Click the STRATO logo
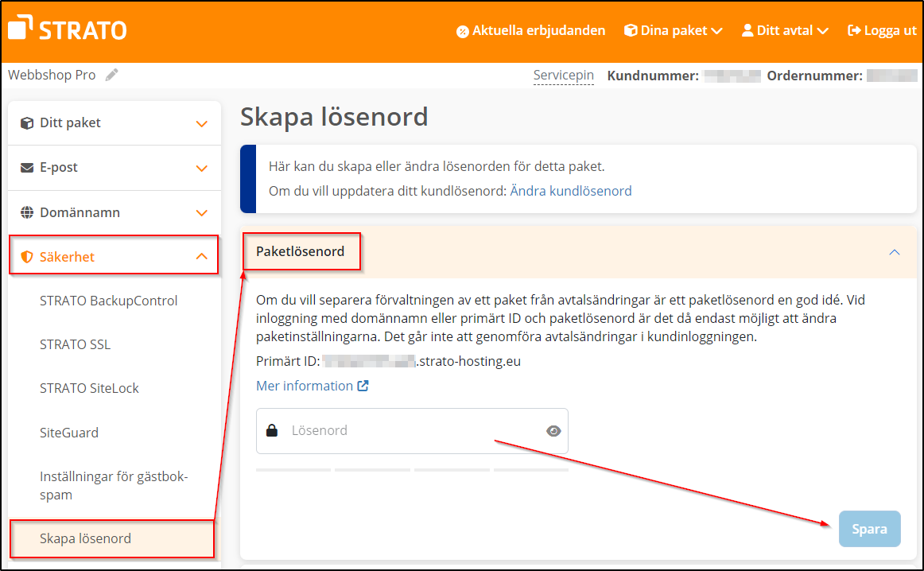The width and height of the screenshot is (924, 571). pyautogui.click(x=66, y=29)
